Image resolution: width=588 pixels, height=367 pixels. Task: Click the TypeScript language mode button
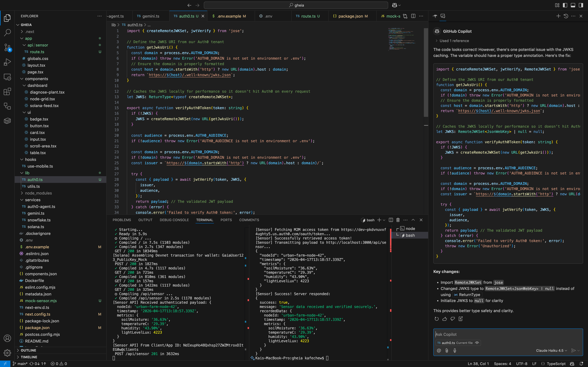point(556,364)
